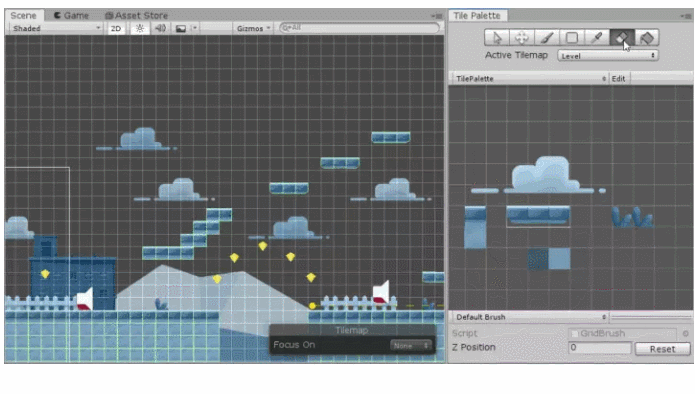Click the 'Active Tilemap' label

tap(516, 55)
